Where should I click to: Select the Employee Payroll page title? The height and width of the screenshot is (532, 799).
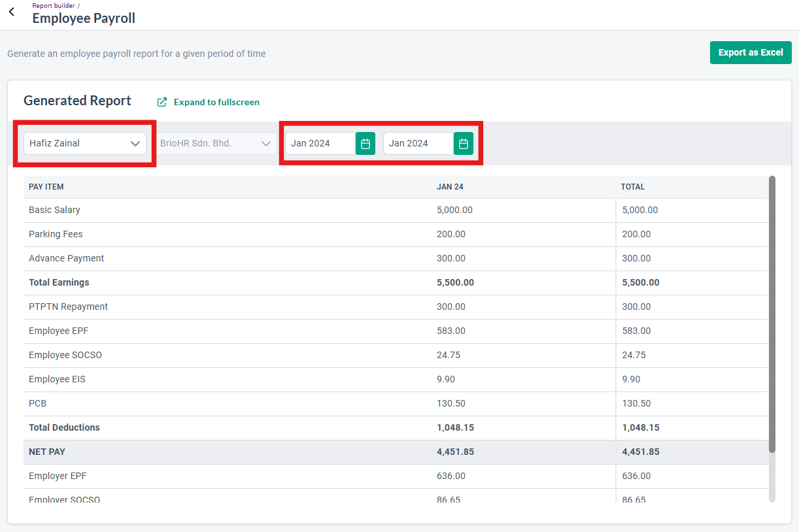[83, 18]
